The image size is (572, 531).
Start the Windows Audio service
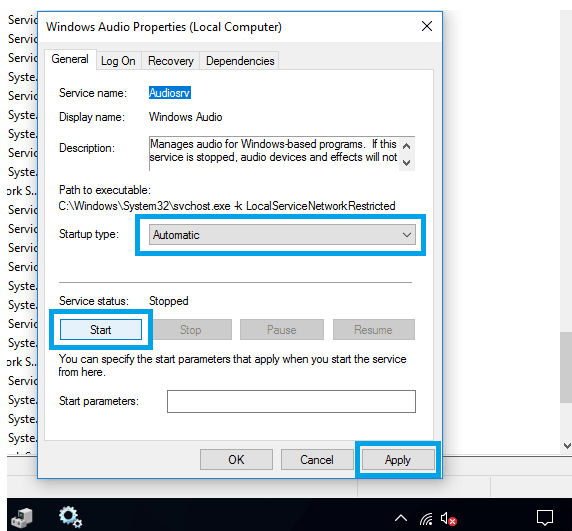[101, 330]
